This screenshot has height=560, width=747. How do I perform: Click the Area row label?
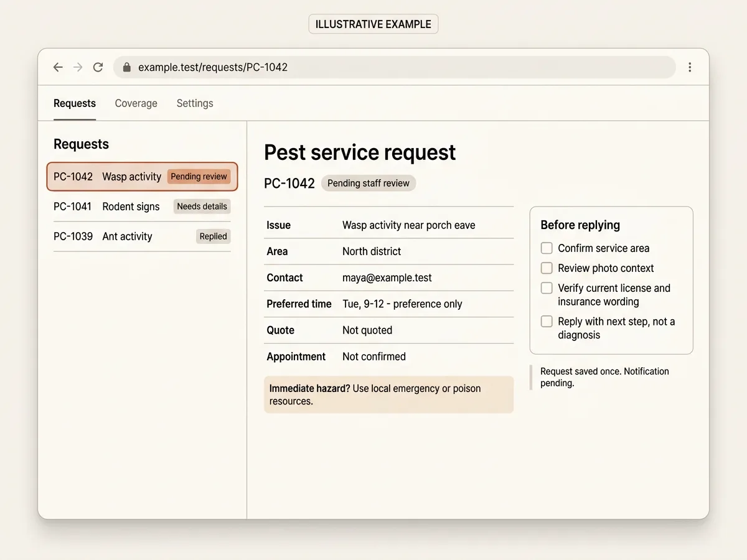click(277, 251)
